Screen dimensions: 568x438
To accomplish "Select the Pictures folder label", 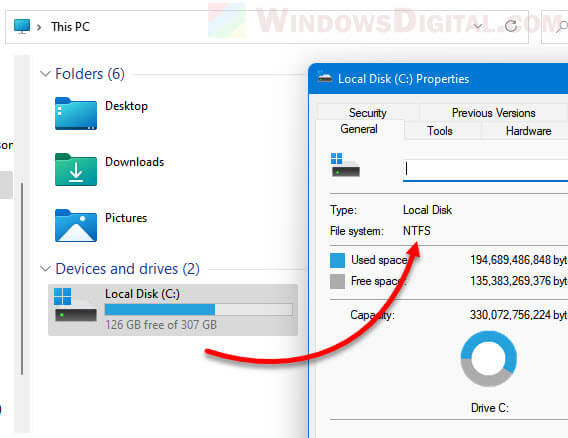I will (x=126, y=218).
